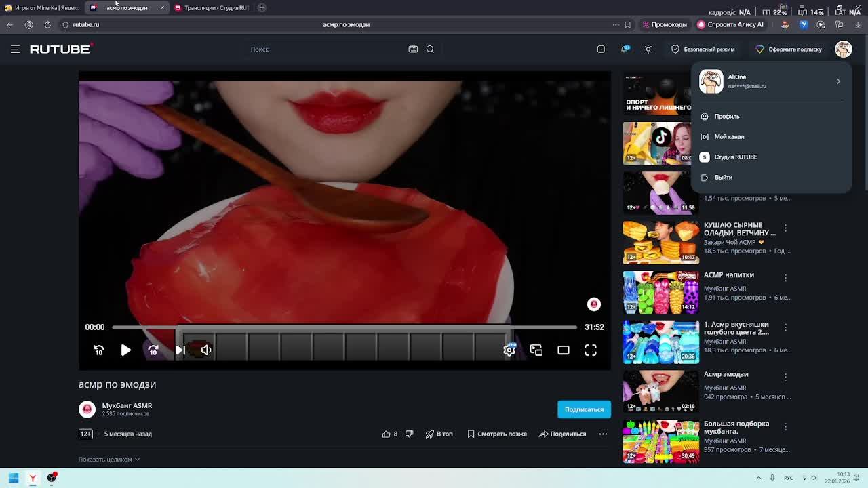Rewind video 10 seconds
This screenshot has width=868, height=488.
pos(98,350)
